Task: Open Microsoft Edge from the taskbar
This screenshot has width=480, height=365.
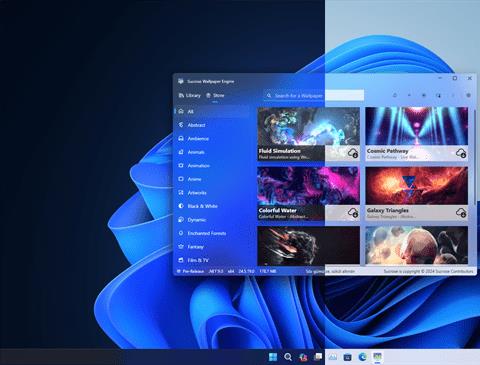Action: pos(362,357)
